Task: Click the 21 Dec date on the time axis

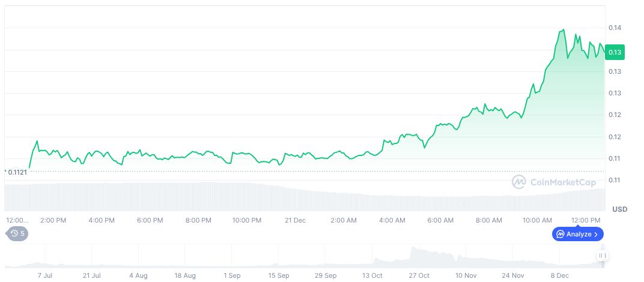Action: [x=296, y=220]
